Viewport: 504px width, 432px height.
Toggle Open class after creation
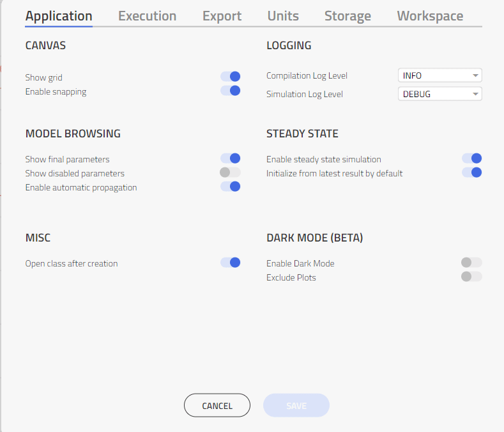point(231,263)
